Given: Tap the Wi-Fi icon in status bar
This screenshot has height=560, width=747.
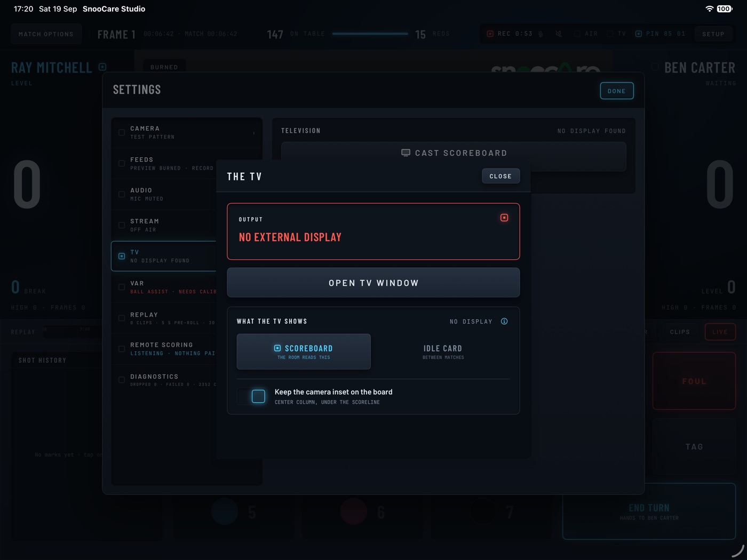Looking at the screenshot, I should (710, 9).
